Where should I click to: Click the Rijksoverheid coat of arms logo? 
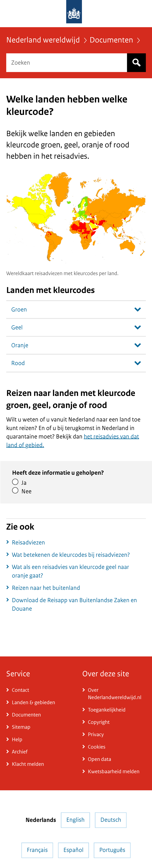(75, 13)
